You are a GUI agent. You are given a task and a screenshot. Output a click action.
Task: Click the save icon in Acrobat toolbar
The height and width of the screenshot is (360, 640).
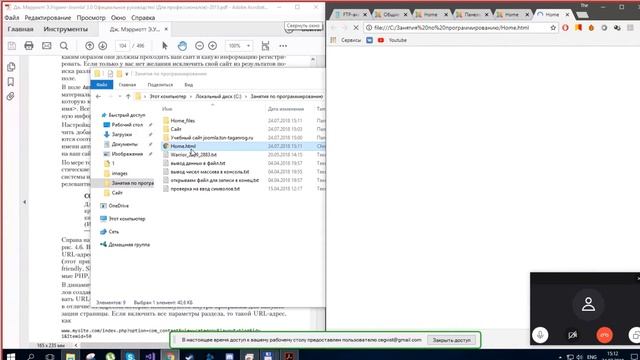[x=11, y=46]
